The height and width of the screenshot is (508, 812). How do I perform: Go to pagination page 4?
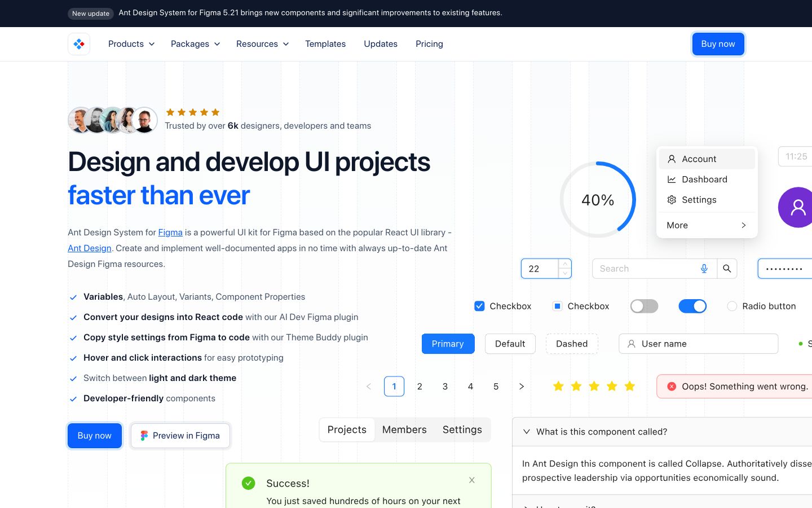(470, 387)
